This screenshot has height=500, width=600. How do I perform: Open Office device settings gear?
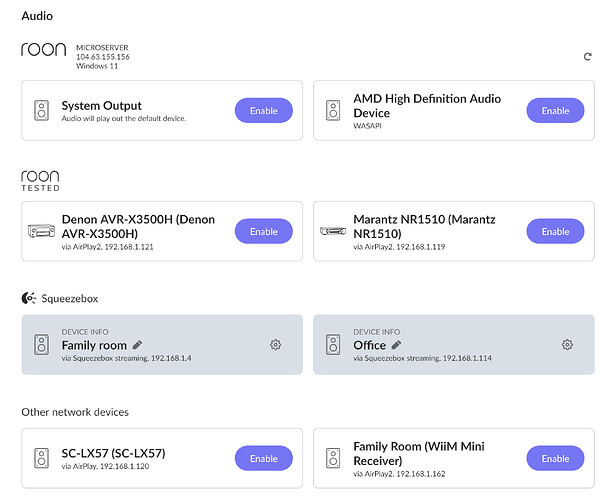(x=567, y=345)
